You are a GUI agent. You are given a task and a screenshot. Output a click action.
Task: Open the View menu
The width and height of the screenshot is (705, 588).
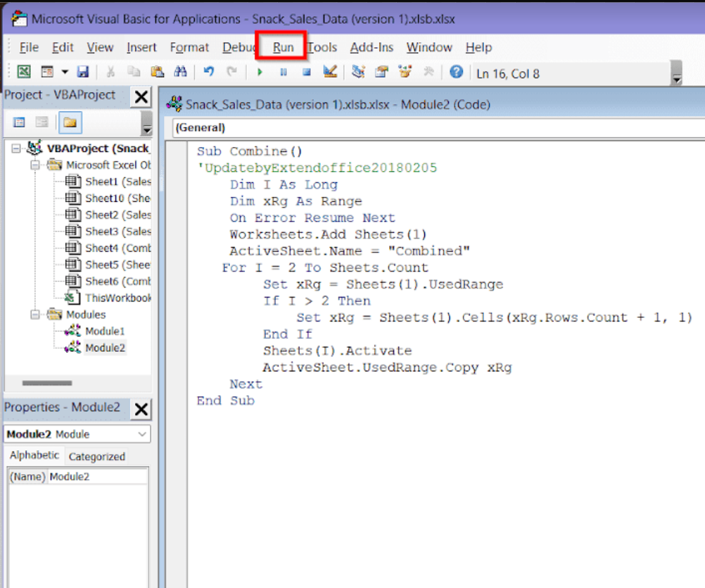(x=100, y=47)
